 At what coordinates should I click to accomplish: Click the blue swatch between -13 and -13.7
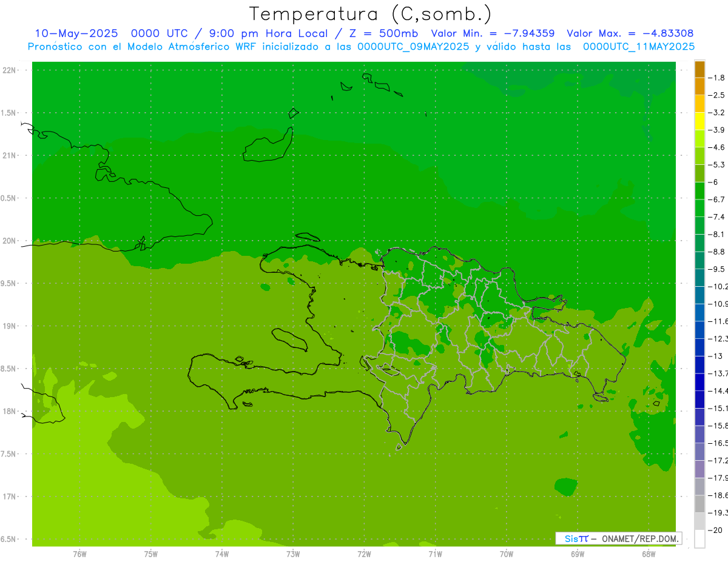(x=699, y=364)
